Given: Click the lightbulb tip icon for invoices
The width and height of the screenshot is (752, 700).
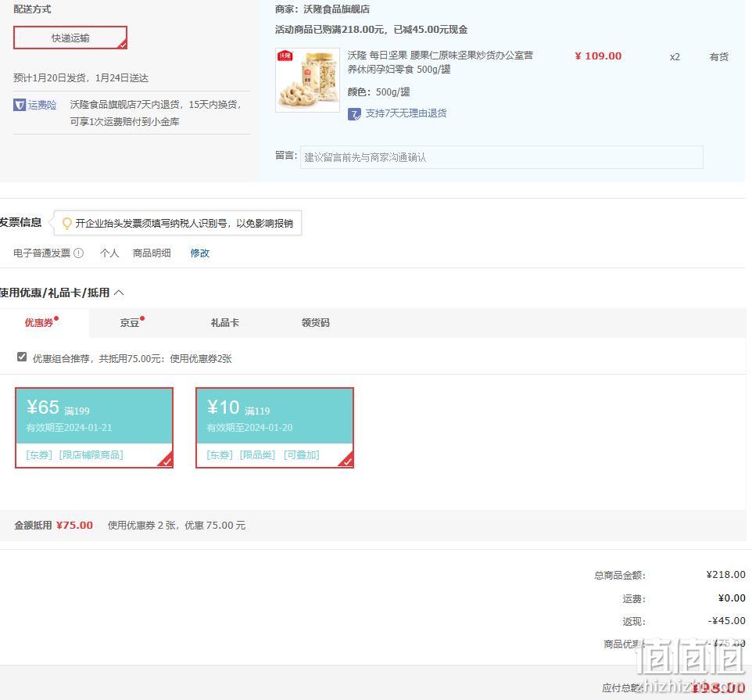Looking at the screenshot, I should pos(67,223).
